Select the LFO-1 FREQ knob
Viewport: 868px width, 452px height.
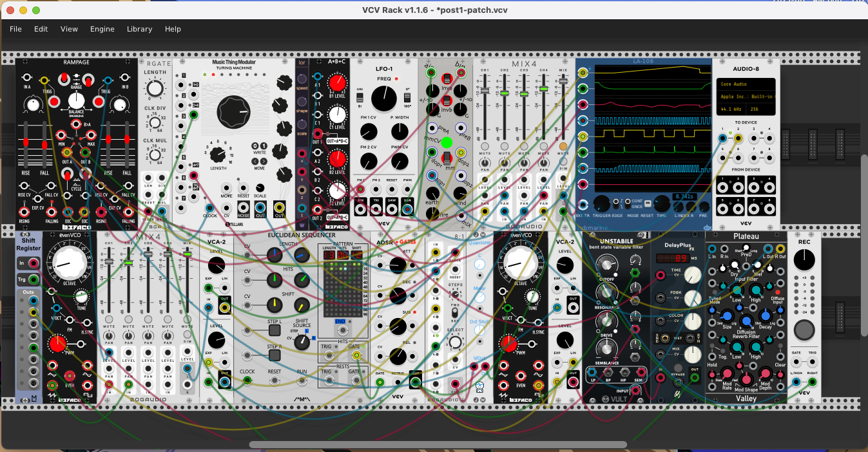[x=384, y=98]
